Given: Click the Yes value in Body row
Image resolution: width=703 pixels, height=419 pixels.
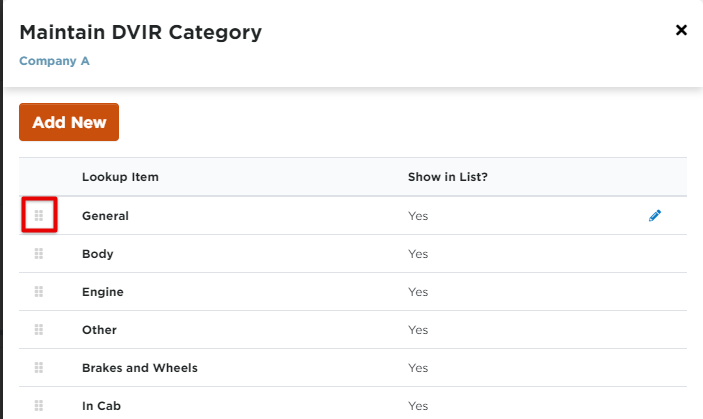Looking at the screenshot, I should pos(418,254).
